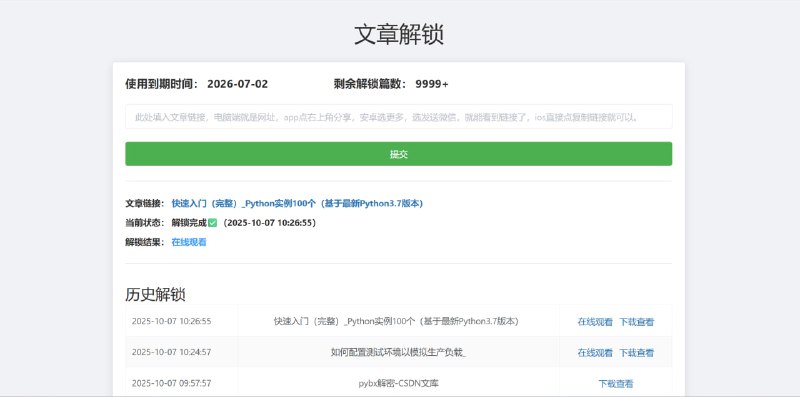Click the green checkmark next to 解锁完成
Screen dimensions: 800x397
coord(212,223)
